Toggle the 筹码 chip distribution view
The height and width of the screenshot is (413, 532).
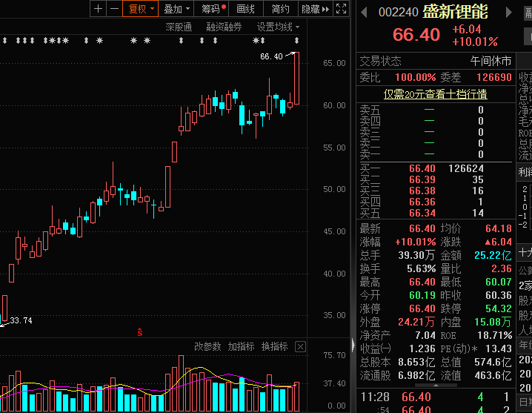(x=213, y=9)
